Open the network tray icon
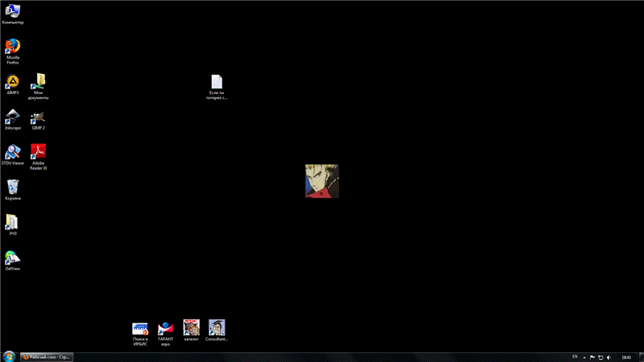The width and height of the screenshot is (644, 362). click(x=601, y=357)
